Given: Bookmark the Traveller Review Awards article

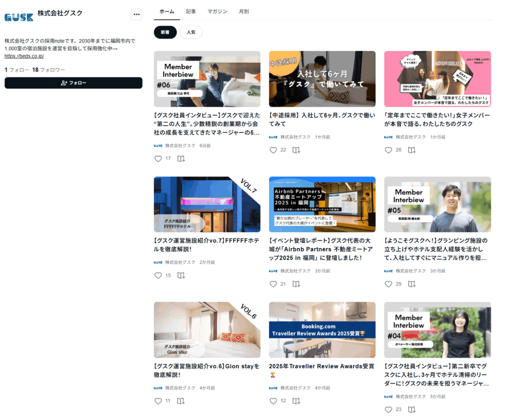Looking at the screenshot, I should coord(296,401).
